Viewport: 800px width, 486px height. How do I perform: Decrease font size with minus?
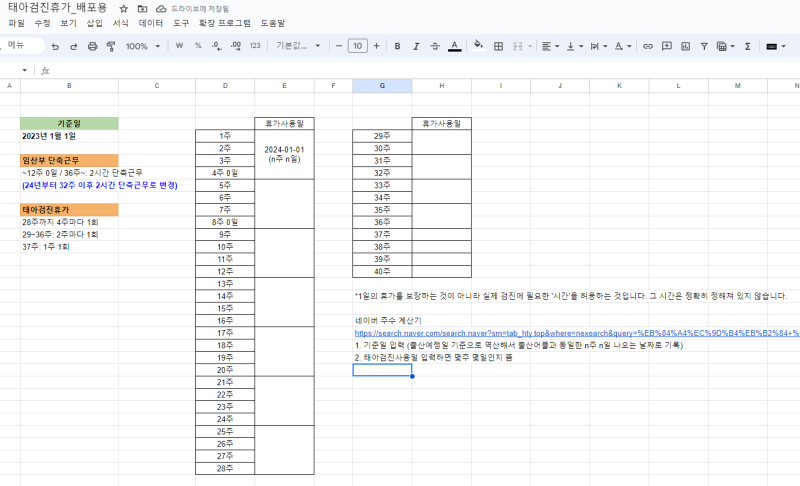[339, 46]
